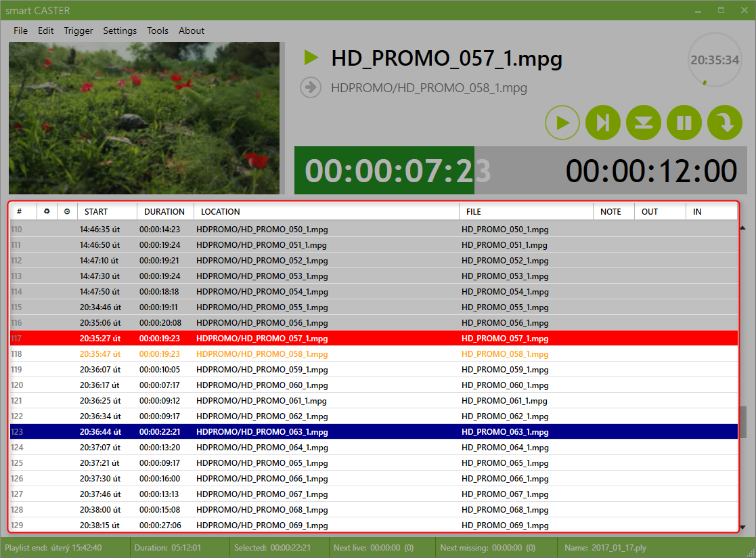Open the File menu

21,30
